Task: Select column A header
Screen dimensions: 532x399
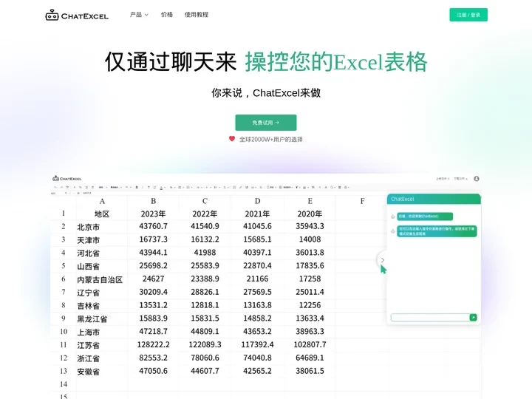Action: pyautogui.click(x=102, y=201)
